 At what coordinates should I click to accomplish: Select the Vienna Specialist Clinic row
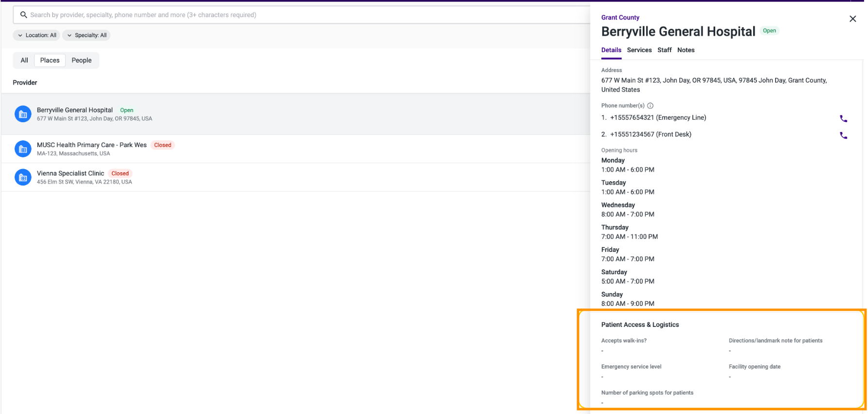[295, 177]
